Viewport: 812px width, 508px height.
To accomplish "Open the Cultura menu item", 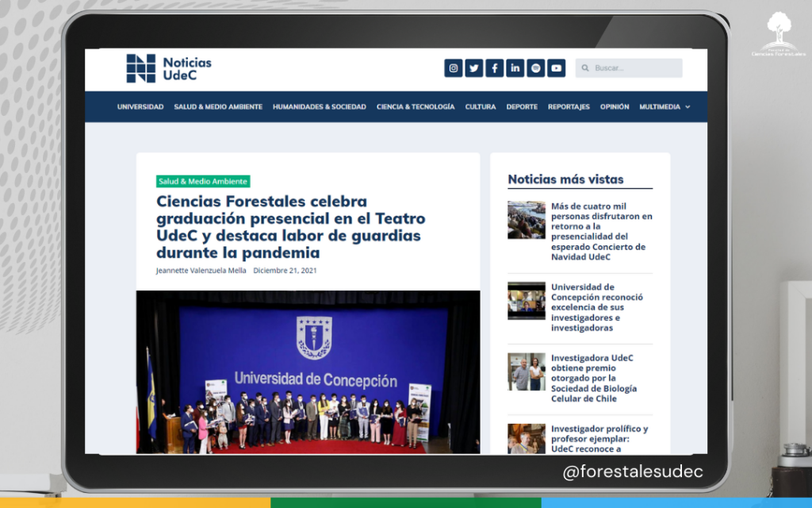I will (481, 107).
